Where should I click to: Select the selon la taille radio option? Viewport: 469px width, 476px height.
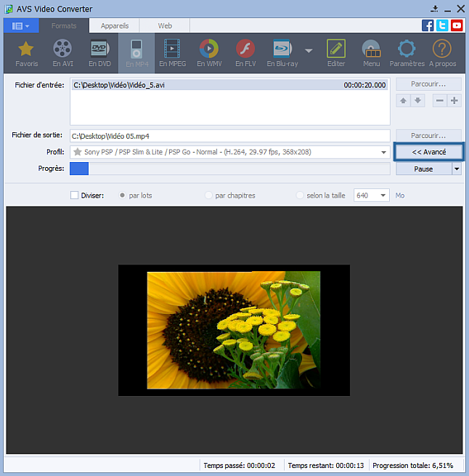[x=300, y=195]
